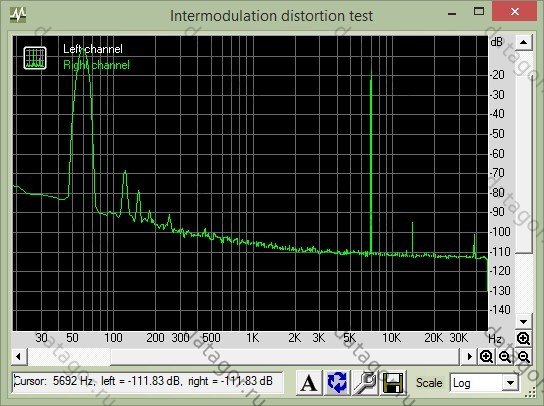Click the application icon in the title bar

[18, 14]
